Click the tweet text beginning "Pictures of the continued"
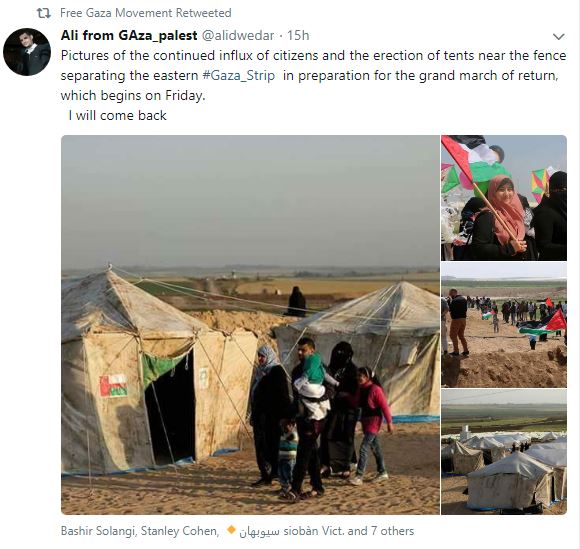580x549 pixels. tap(313, 75)
